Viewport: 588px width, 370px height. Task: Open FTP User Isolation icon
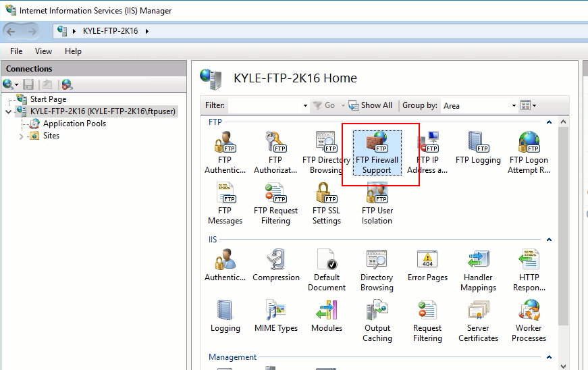point(377,203)
